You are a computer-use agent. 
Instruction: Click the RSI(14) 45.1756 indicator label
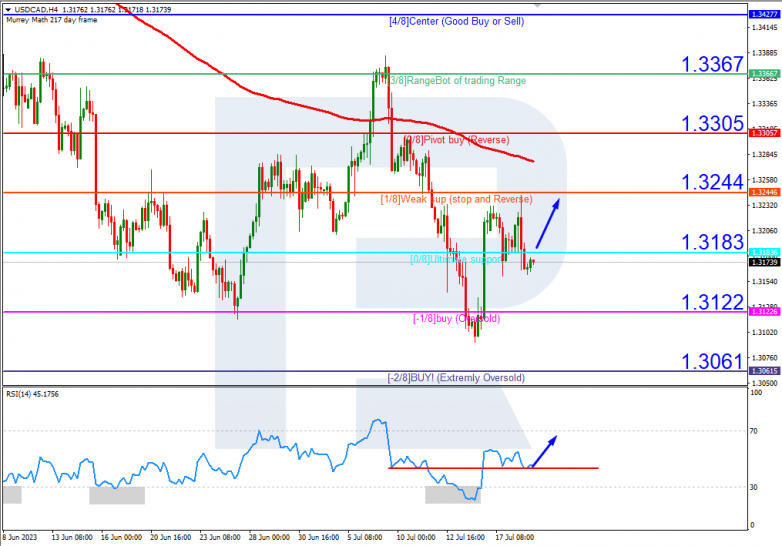[32, 394]
